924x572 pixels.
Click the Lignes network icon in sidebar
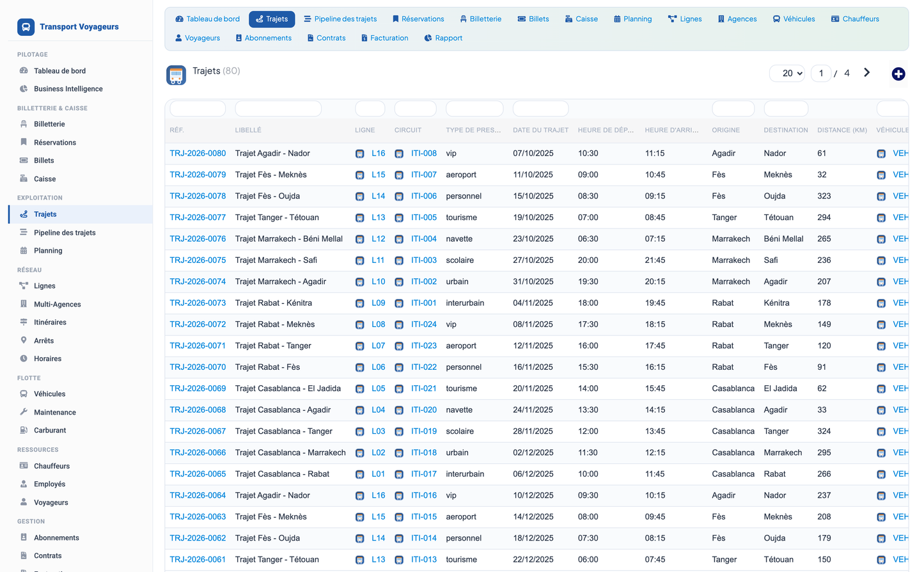[x=24, y=286]
